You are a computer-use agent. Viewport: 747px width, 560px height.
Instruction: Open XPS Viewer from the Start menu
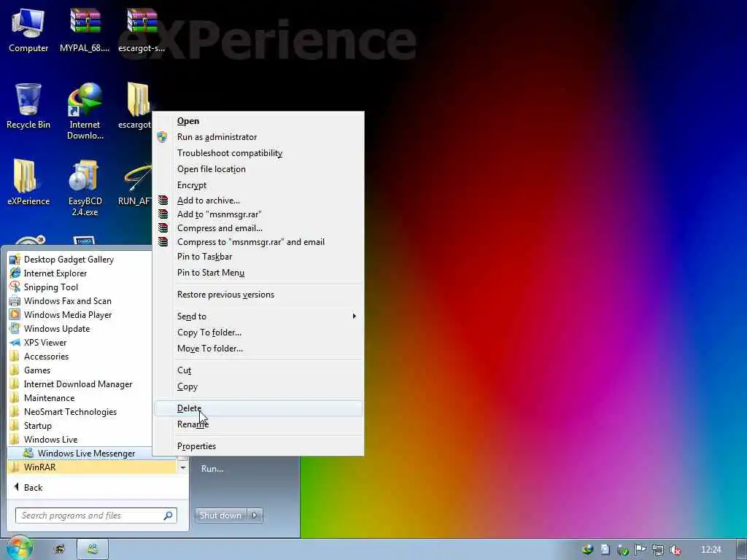[45, 343]
